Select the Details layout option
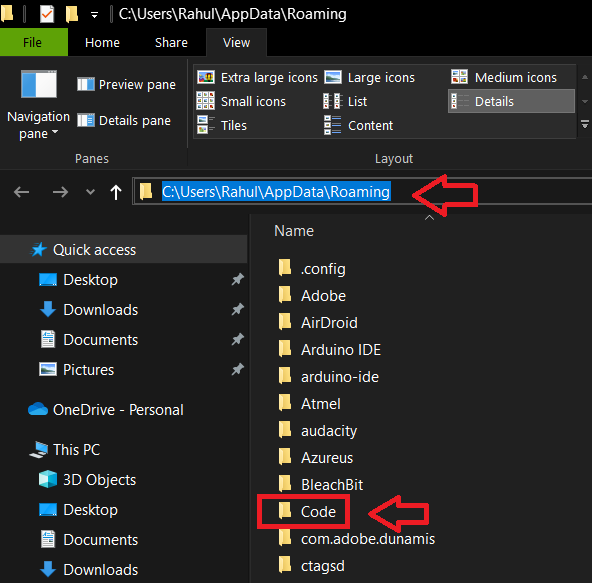Viewport: 592px width, 583px height. [x=511, y=101]
